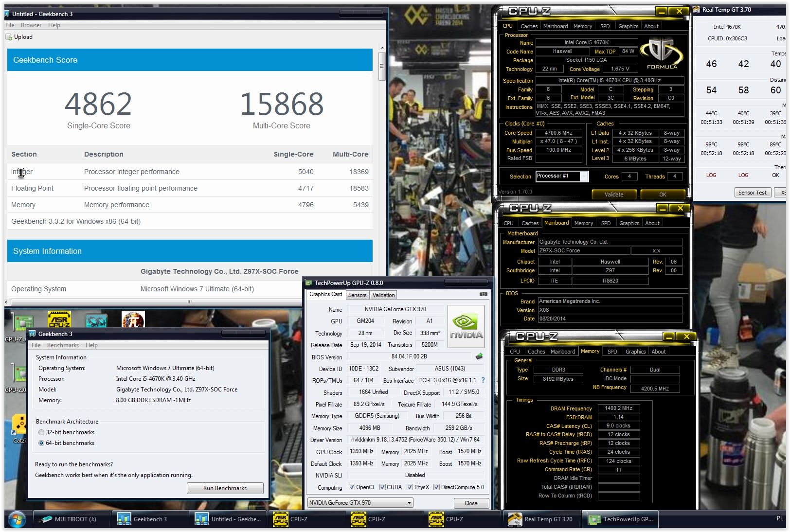This screenshot has width=790, height=532.
Task: Open the GPU-Z Sensors tab
Action: click(357, 295)
